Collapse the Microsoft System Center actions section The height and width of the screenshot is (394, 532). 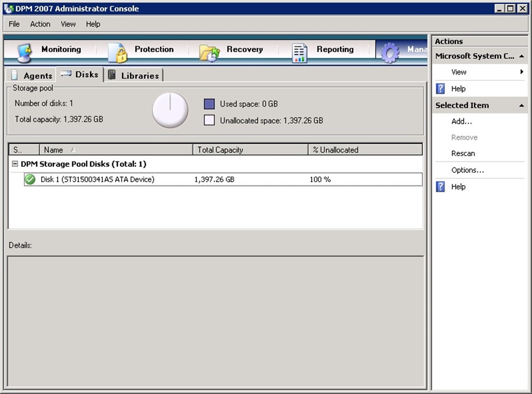[x=521, y=56]
